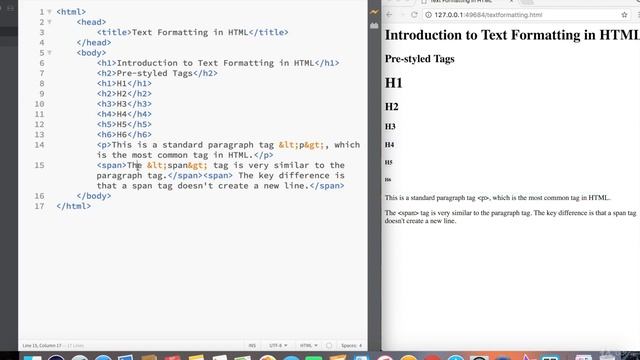Click the address bar showing 127.0.0.1
Viewport: 640px width, 360px height.
click(x=522, y=15)
